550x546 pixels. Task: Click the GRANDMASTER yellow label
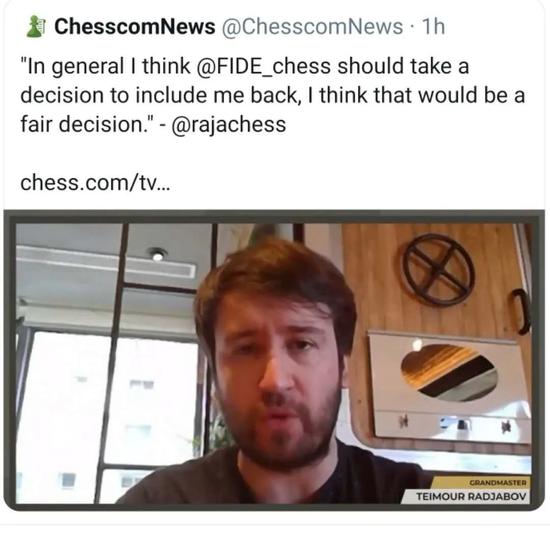(x=497, y=483)
